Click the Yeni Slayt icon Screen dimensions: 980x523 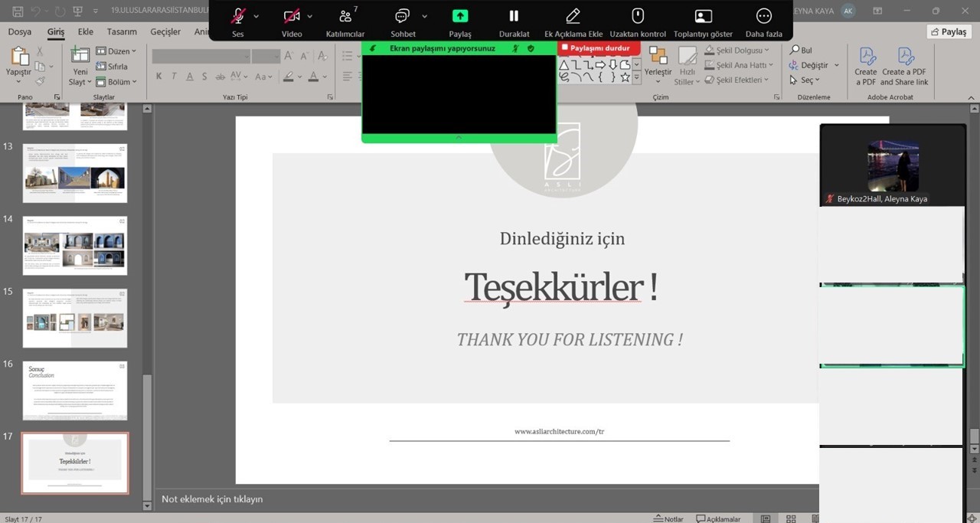point(80,55)
